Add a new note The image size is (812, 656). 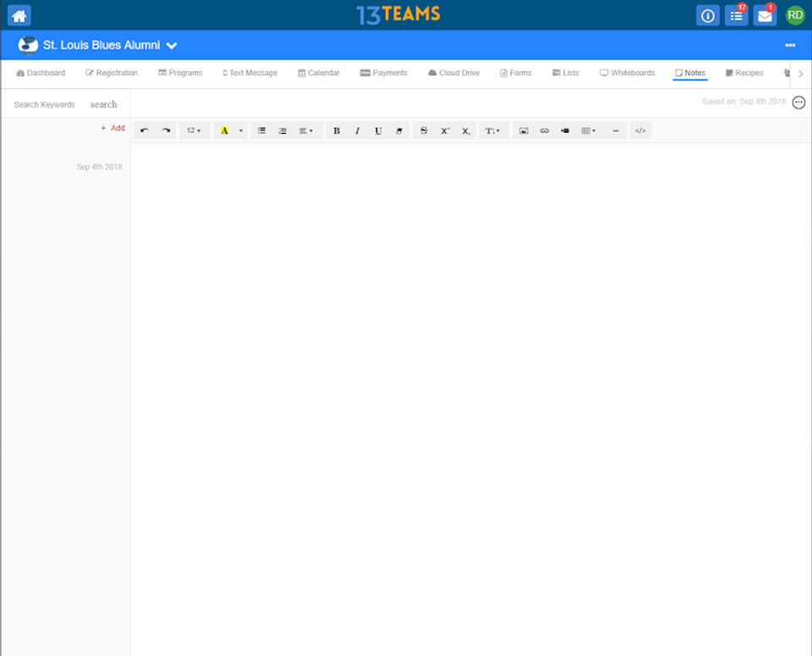(x=112, y=128)
